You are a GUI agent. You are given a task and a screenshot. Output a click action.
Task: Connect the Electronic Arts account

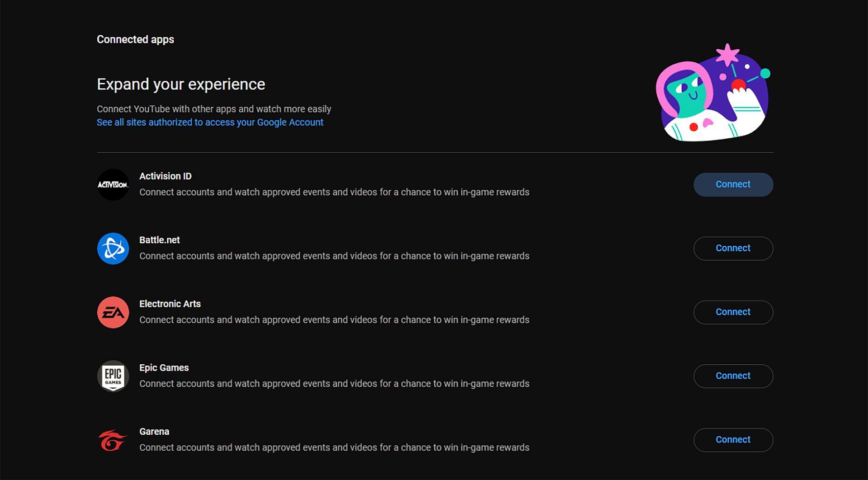click(733, 312)
